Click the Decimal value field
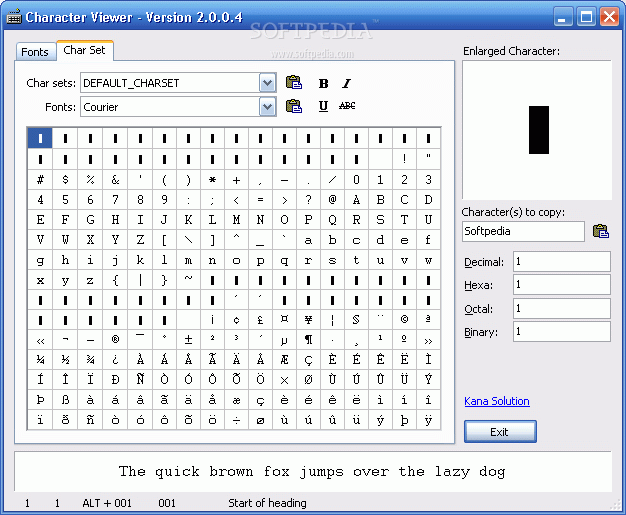This screenshot has height=515, width=626. [x=562, y=262]
